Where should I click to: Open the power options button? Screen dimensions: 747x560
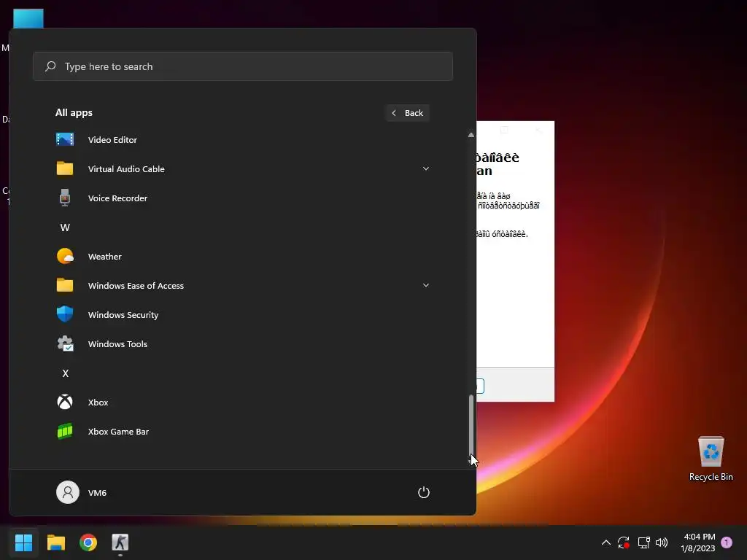pos(424,492)
